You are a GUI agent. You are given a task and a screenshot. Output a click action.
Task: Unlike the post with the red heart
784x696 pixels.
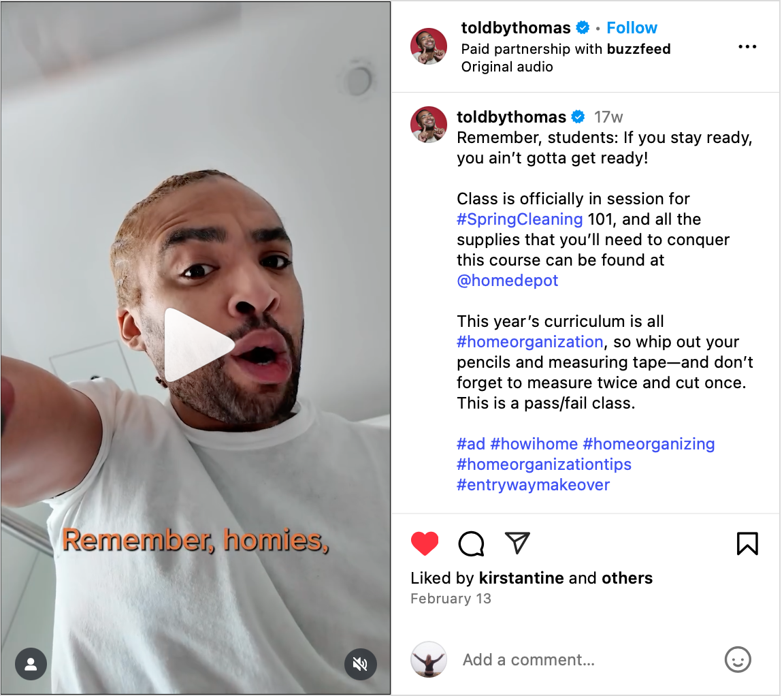pos(425,543)
